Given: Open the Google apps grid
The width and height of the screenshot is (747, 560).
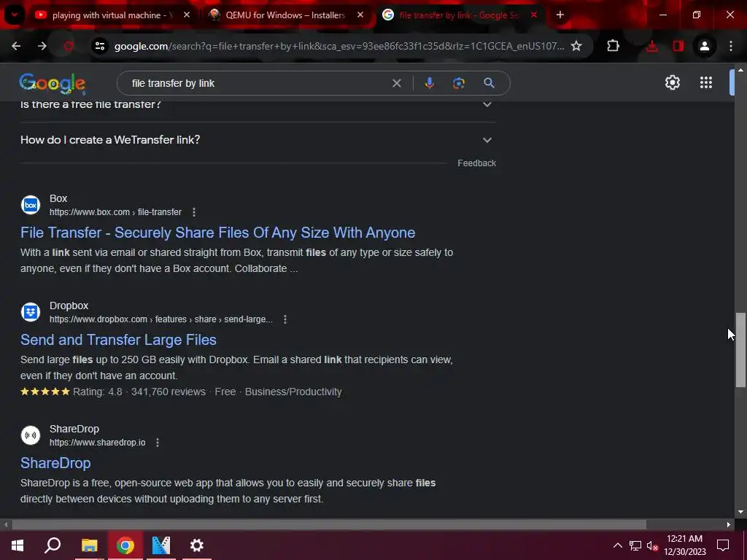Looking at the screenshot, I should click(706, 82).
